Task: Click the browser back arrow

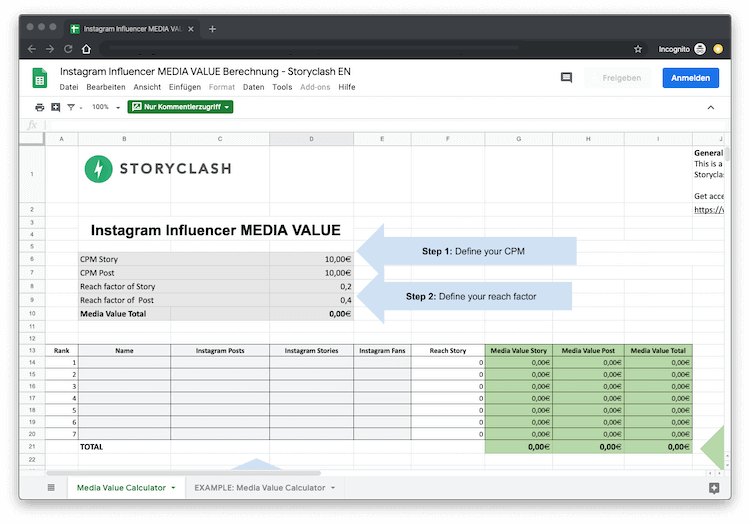Action: tap(32, 49)
